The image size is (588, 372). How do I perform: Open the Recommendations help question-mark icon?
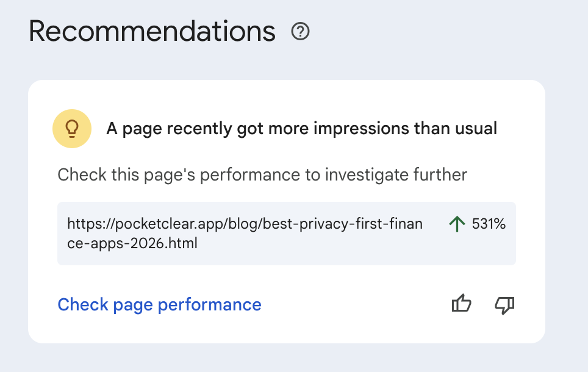pos(301,31)
